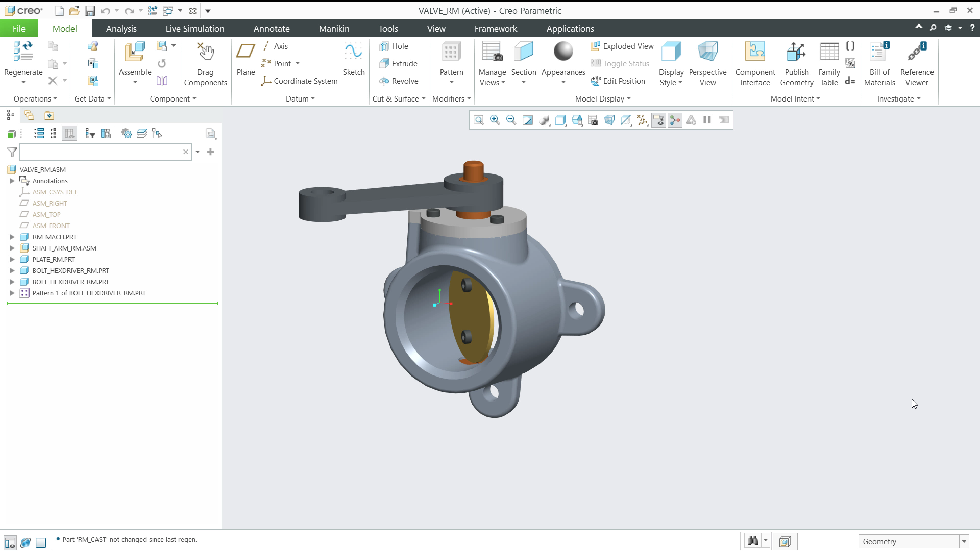Open the File menu
The image size is (980, 551).
19,29
